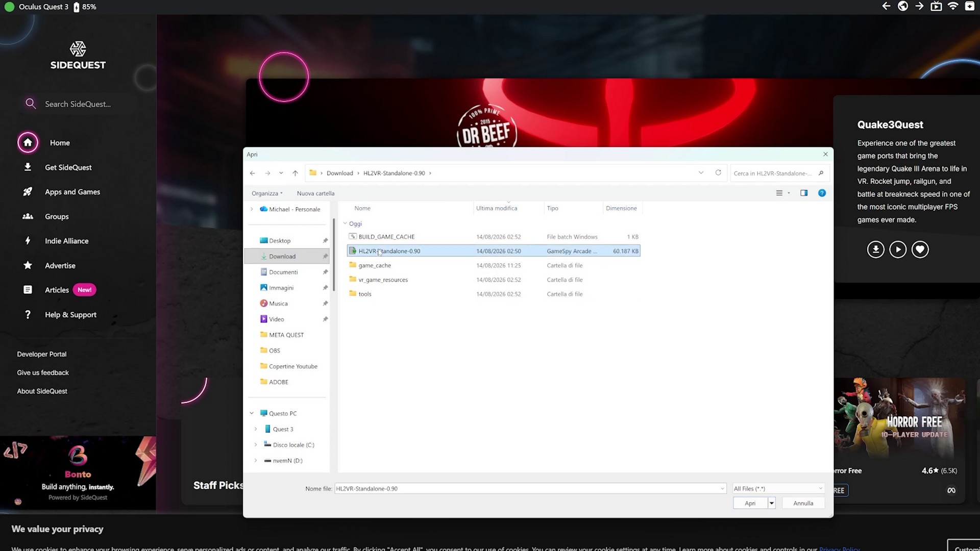Select the game_cache folder
980x551 pixels.
point(494,265)
